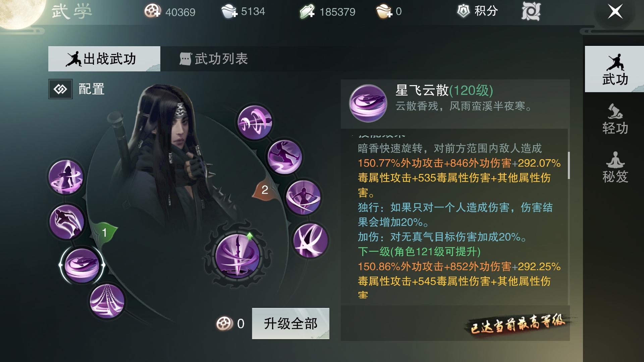Click the skill description scrollbar

[x=569, y=165]
